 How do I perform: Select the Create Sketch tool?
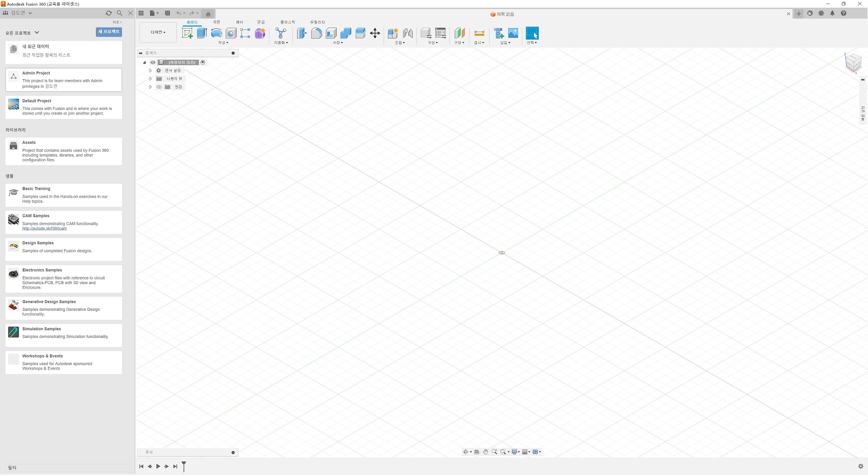pyautogui.click(x=188, y=33)
